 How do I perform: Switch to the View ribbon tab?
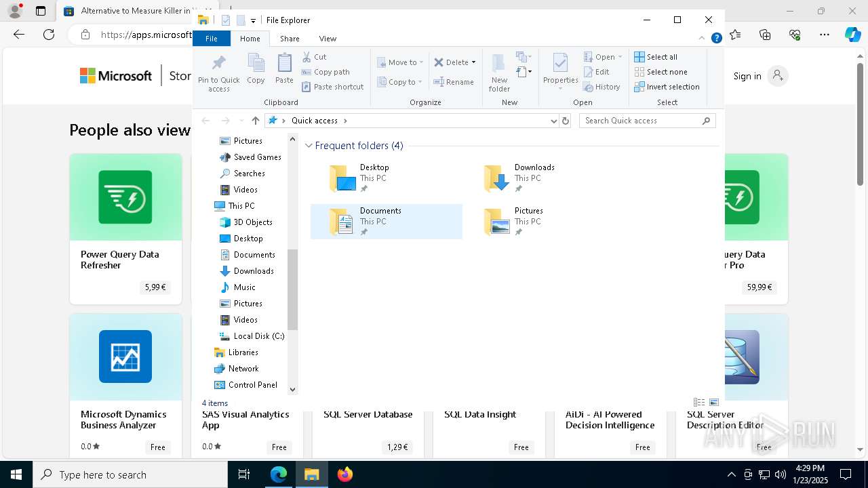pos(328,39)
